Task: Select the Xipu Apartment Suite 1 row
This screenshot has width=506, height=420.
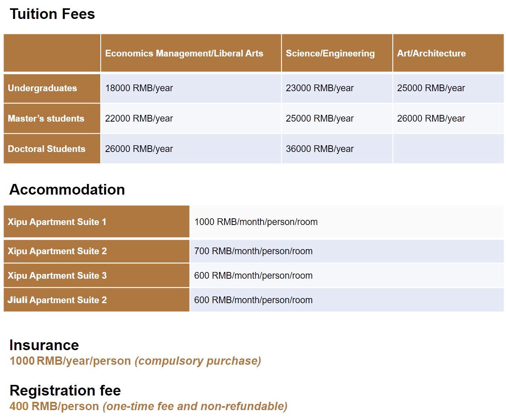Action: pyautogui.click(x=57, y=222)
